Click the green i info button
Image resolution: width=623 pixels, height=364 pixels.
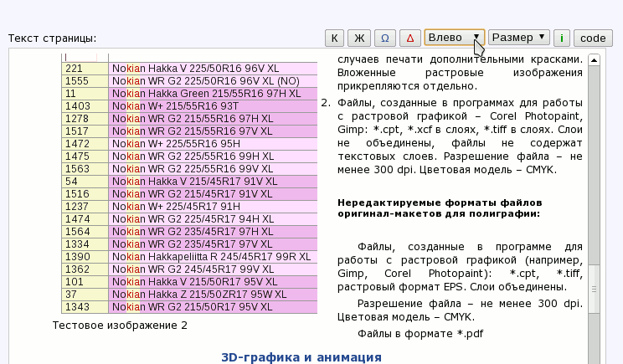click(562, 38)
